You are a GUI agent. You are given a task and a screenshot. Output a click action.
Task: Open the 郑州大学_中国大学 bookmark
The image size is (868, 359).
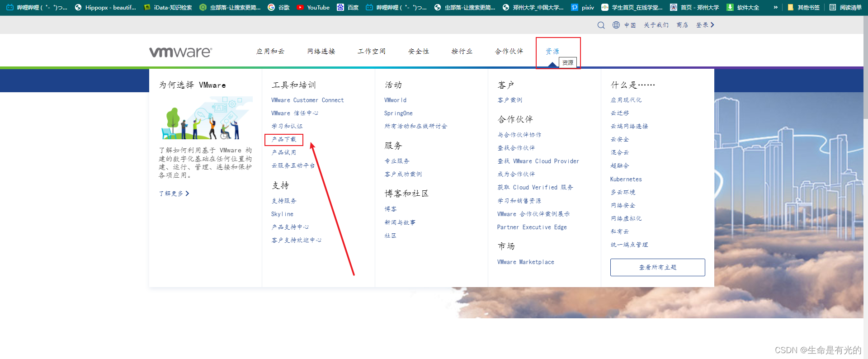(533, 7)
